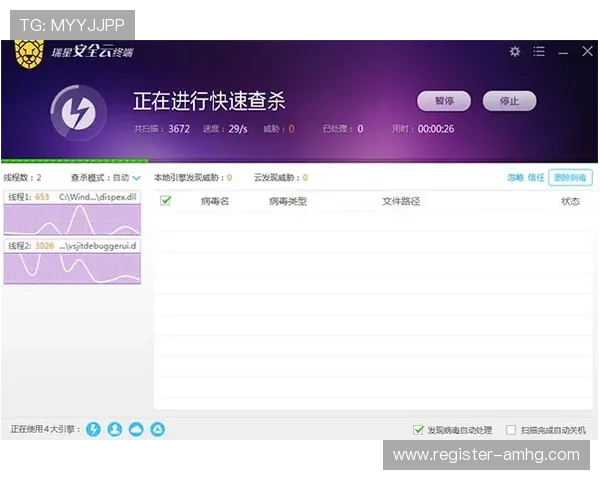Minimize the Rising security window

pos(563,53)
